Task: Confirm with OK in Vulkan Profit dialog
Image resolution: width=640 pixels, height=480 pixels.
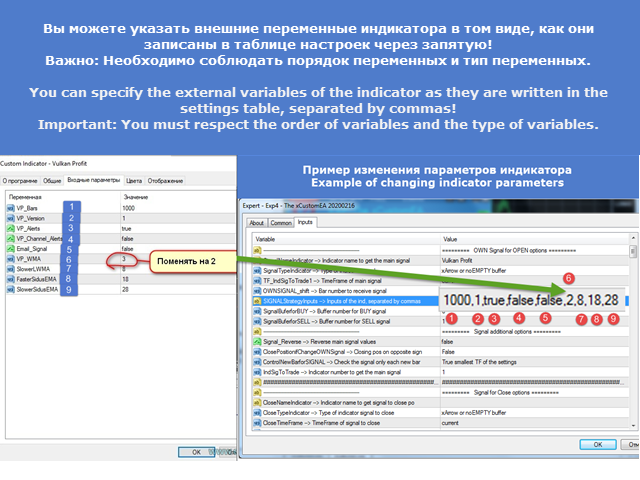Action: [x=196, y=452]
